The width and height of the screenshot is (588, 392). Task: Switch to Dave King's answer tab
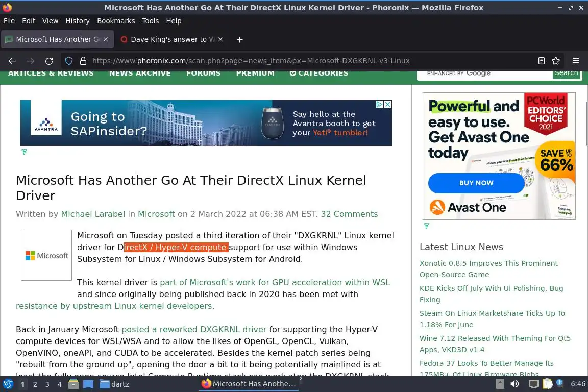point(171,39)
